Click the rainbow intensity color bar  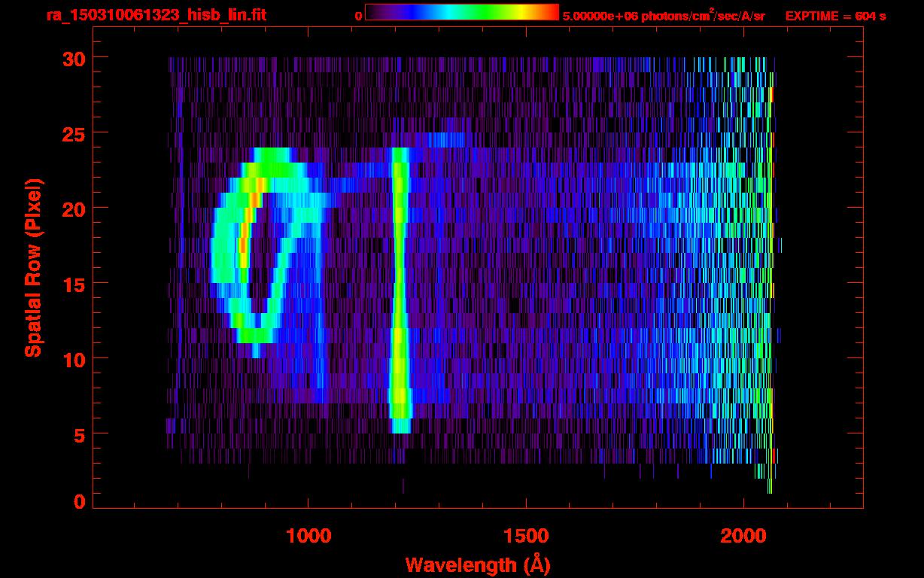click(x=462, y=13)
